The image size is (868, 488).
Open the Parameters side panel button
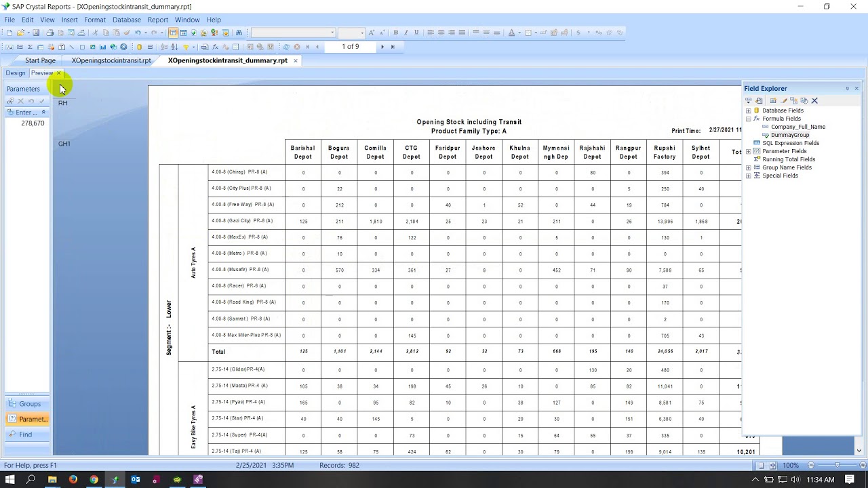tap(26, 419)
